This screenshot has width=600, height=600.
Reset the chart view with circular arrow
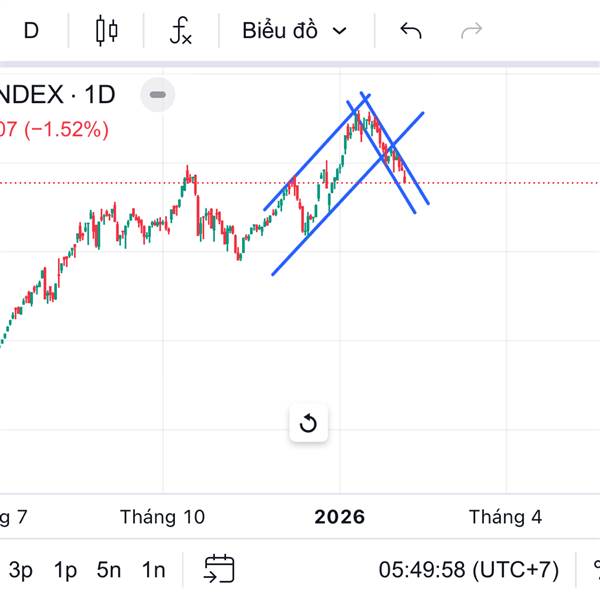pyautogui.click(x=308, y=424)
